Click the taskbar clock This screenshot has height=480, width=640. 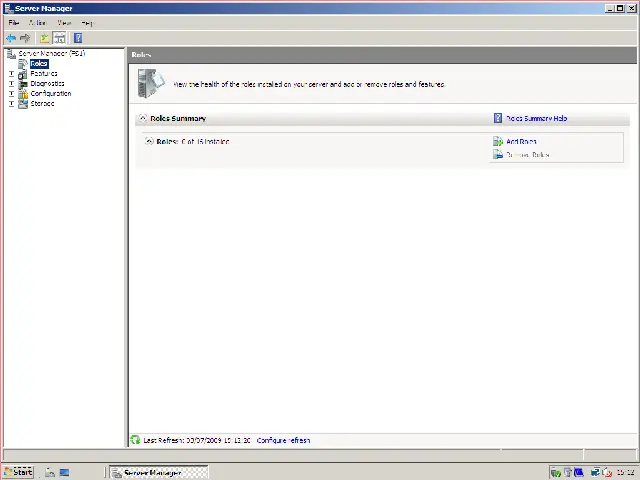tap(625, 473)
